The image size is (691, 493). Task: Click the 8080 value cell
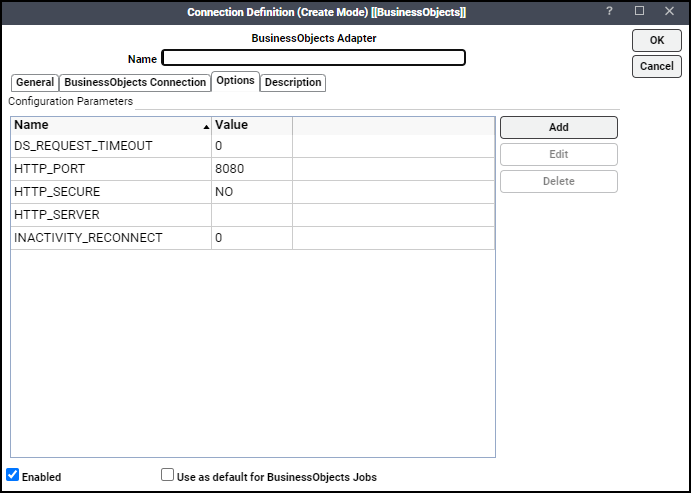(252, 169)
